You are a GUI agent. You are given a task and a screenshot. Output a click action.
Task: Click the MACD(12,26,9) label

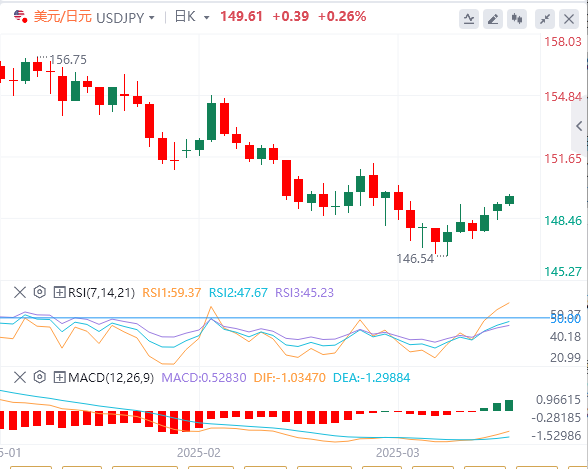tap(111, 378)
